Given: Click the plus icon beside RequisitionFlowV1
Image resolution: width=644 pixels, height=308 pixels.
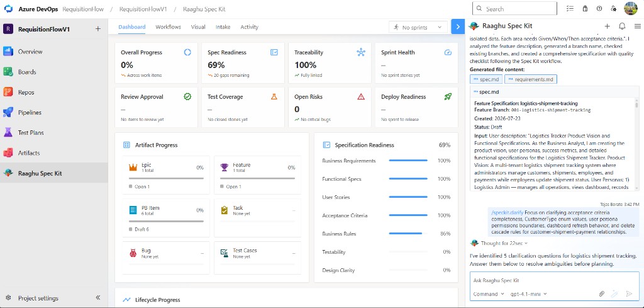Looking at the screenshot, I should pos(97,29).
